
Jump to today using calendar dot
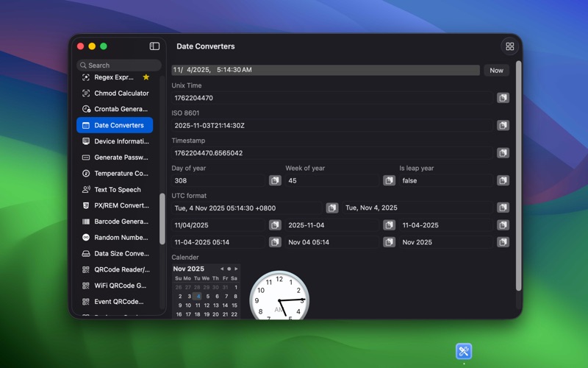click(229, 269)
